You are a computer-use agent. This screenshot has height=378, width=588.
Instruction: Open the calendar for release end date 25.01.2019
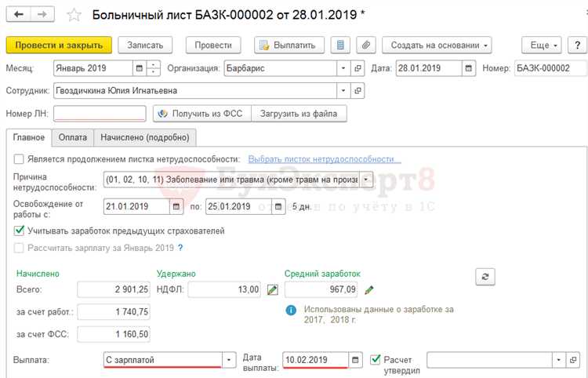pyautogui.click(x=278, y=206)
